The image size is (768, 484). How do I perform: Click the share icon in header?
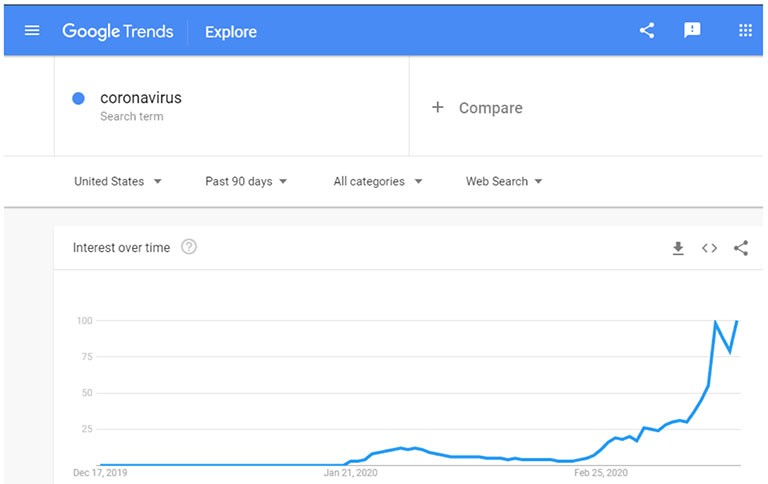(647, 31)
